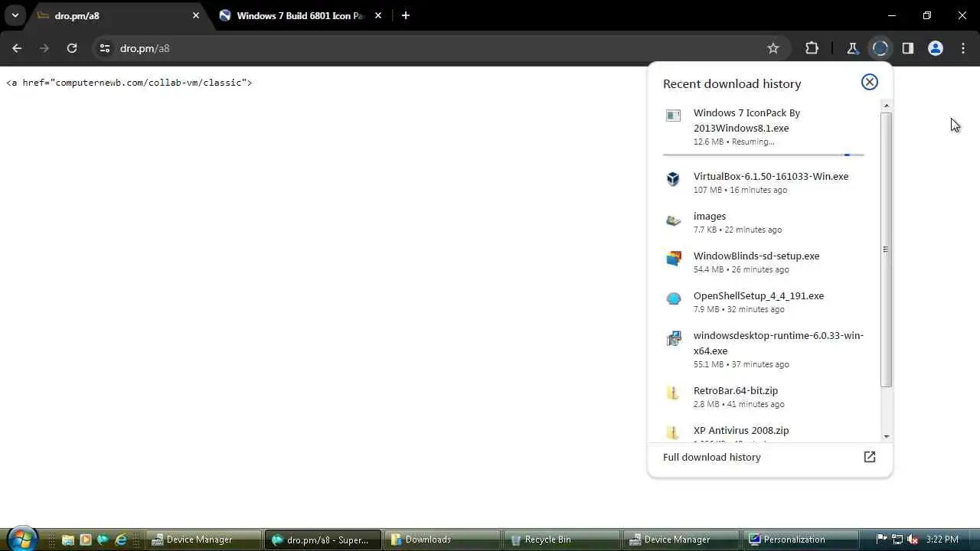Click the muted volume tray icon

pos(913,540)
